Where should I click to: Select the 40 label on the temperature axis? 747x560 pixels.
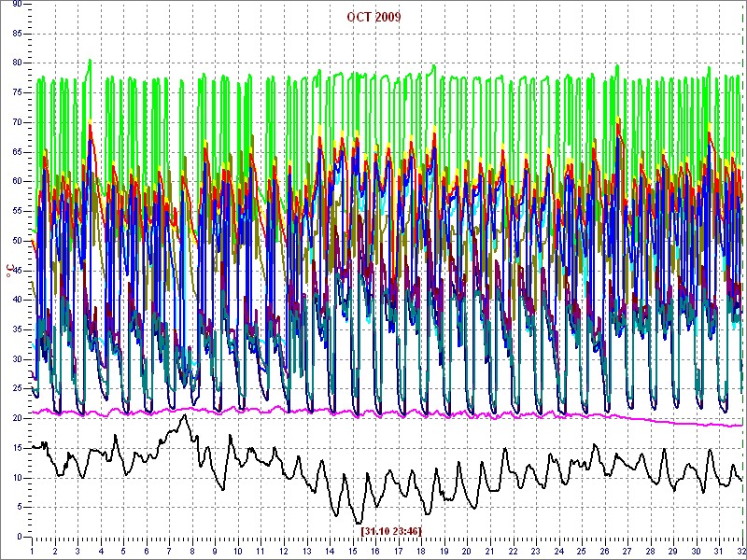(x=16, y=300)
